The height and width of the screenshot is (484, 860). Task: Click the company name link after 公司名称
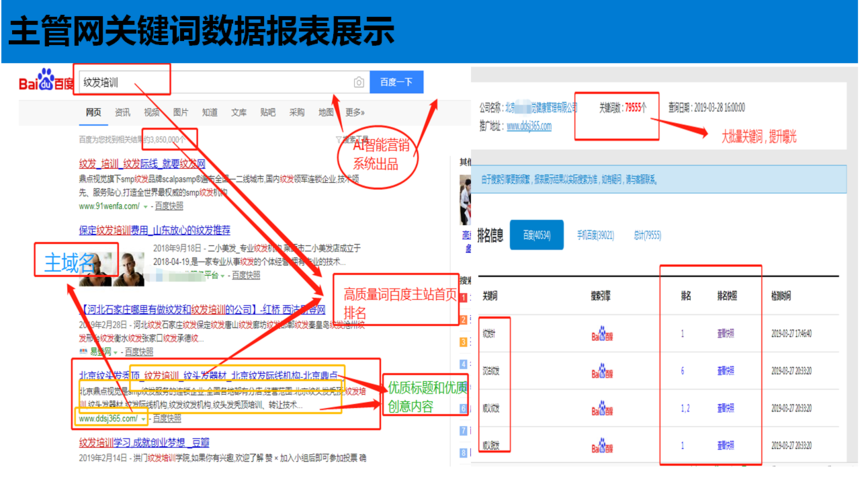[x=541, y=108]
